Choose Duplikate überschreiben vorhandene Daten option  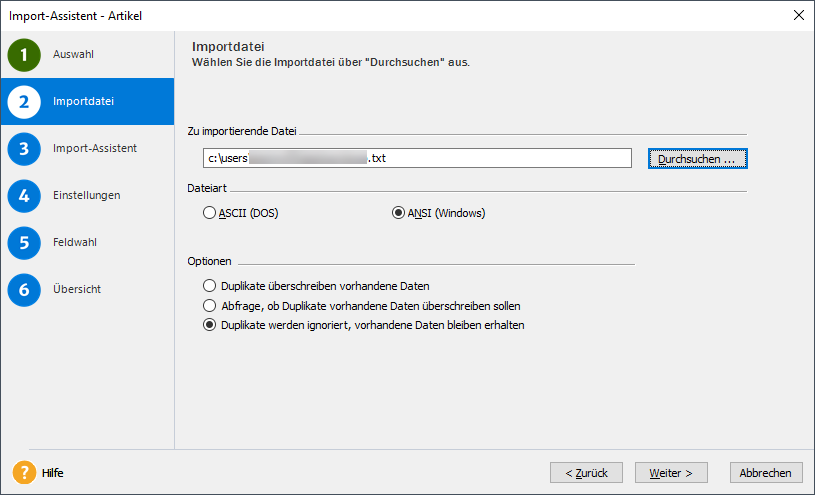coord(209,286)
